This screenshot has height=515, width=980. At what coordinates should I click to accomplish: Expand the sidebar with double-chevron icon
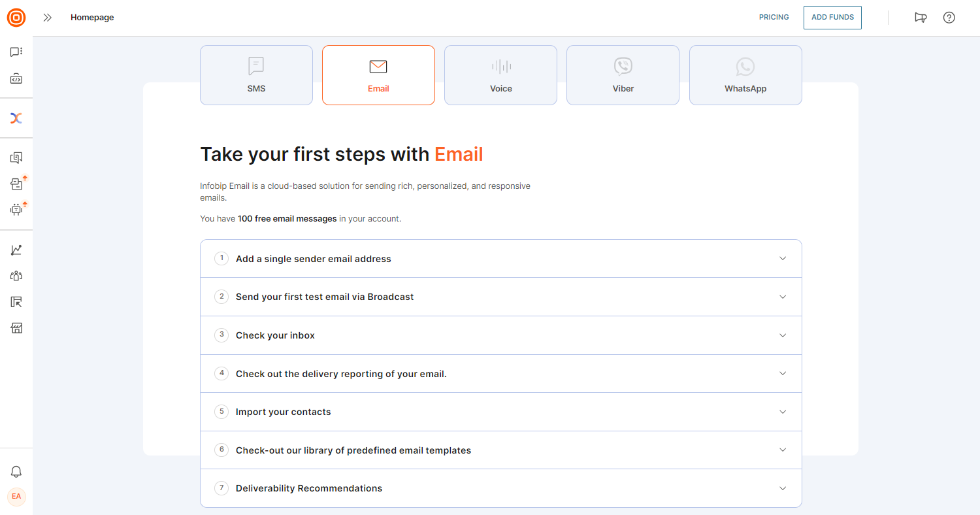coord(47,18)
